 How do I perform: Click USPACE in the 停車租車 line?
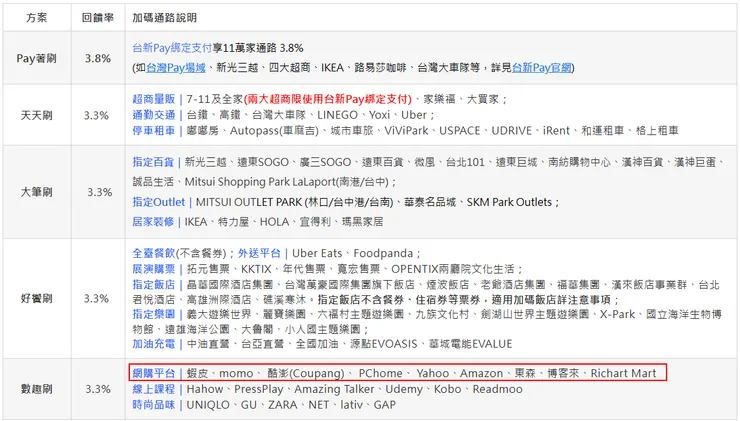coord(460,131)
